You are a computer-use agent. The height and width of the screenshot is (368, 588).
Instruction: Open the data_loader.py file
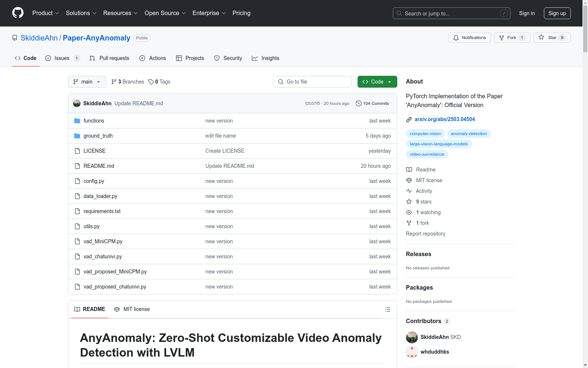point(100,196)
